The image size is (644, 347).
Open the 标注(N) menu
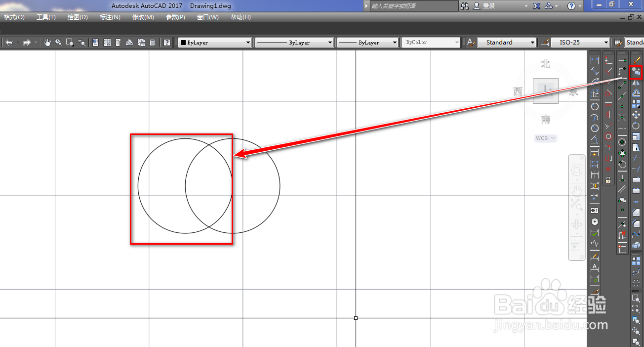[110, 17]
